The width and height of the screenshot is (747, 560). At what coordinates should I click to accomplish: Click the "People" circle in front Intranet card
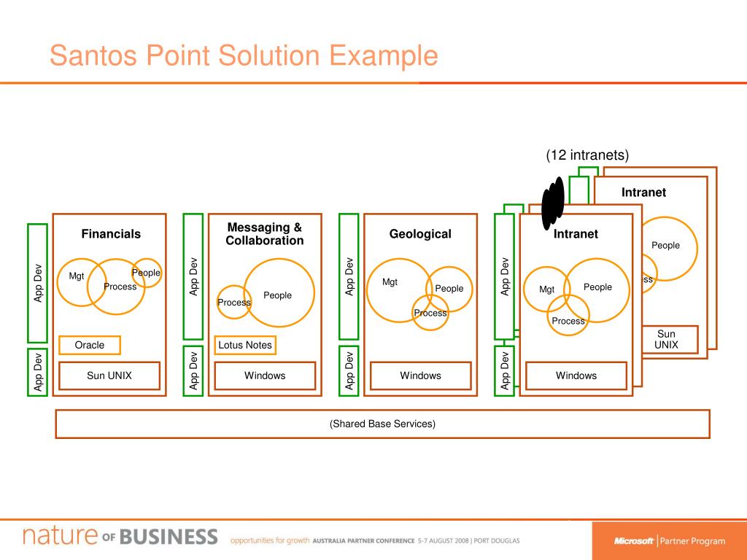point(597,290)
